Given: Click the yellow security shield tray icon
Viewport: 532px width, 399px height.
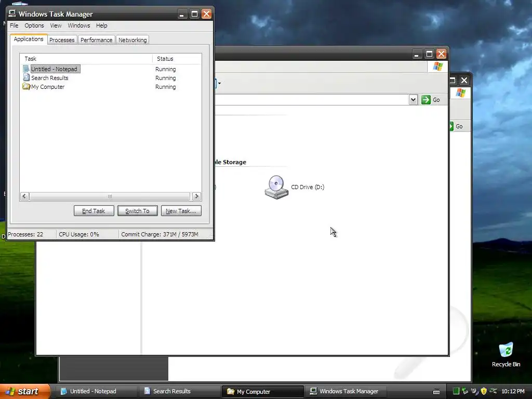Looking at the screenshot, I should [x=484, y=391].
